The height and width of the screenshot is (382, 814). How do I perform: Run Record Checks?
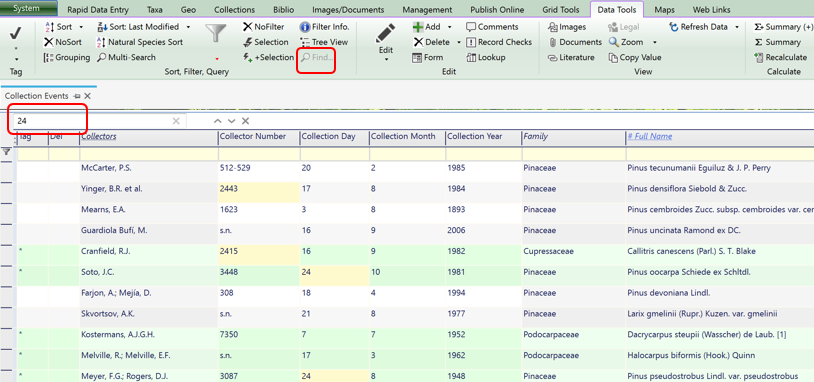click(499, 42)
